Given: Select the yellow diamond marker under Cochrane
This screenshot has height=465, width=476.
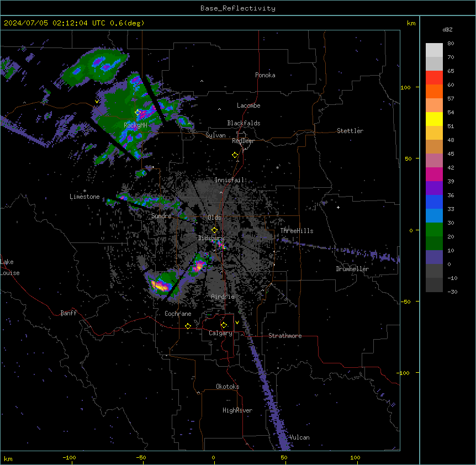Looking at the screenshot, I should [x=188, y=326].
